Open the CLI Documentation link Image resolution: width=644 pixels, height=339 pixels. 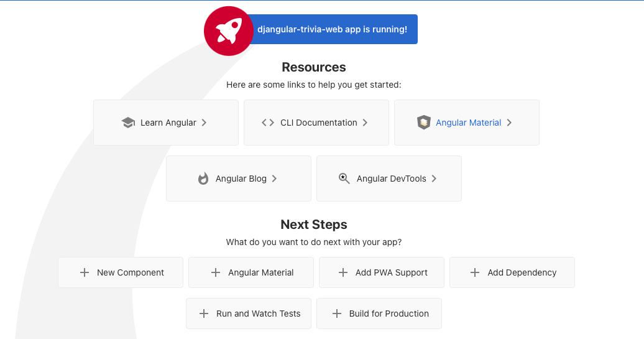click(316, 123)
